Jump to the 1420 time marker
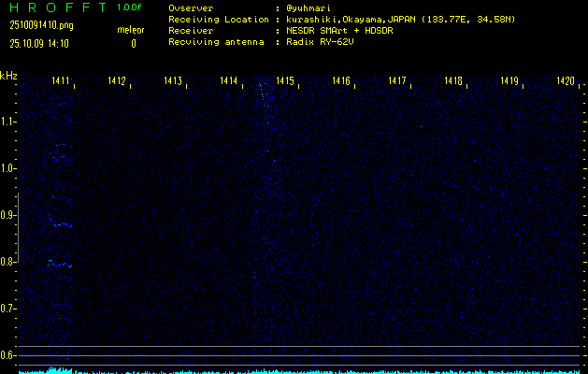The width and height of the screenshot is (588, 374). point(565,82)
